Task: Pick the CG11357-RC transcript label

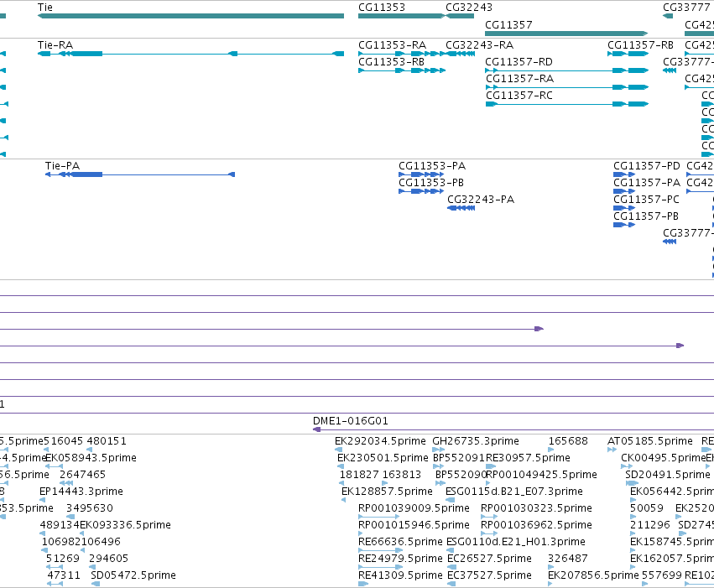Action: [519, 96]
